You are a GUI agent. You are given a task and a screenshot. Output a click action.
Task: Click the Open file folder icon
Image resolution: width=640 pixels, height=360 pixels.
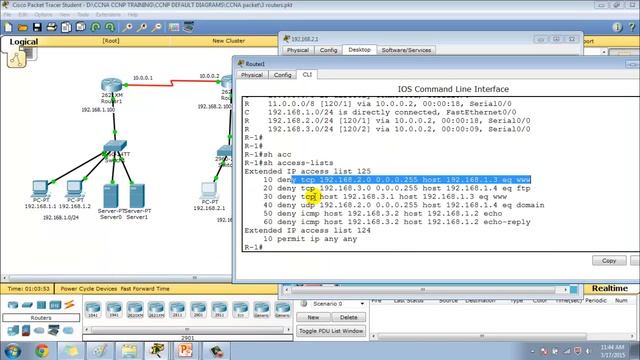click(22, 27)
